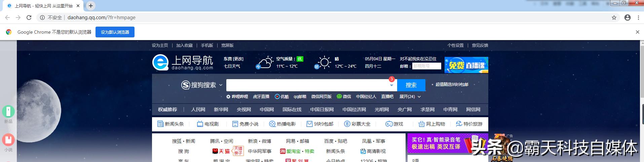This screenshot has width=644, height=162.
Task: Click 设为默认浏览器 button
Action: (x=115, y=32)
